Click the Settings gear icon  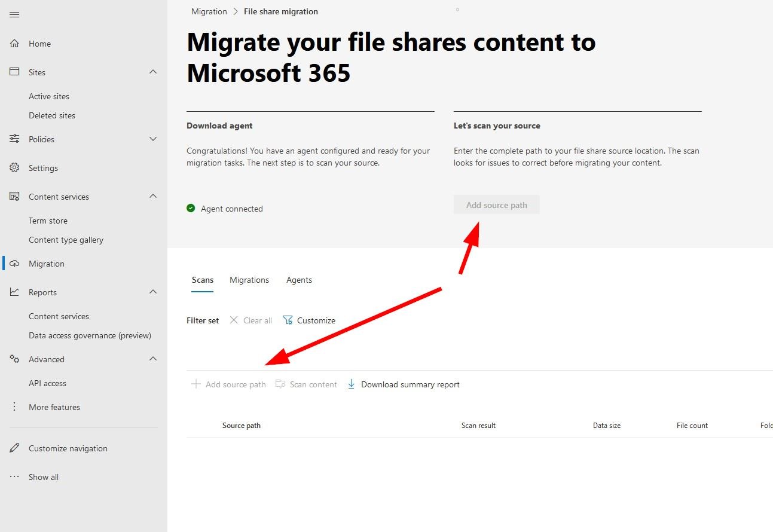(x=14, y=167)
